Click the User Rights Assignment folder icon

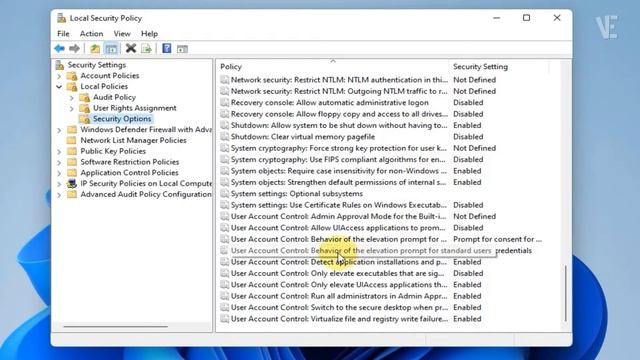coord(85,108)
